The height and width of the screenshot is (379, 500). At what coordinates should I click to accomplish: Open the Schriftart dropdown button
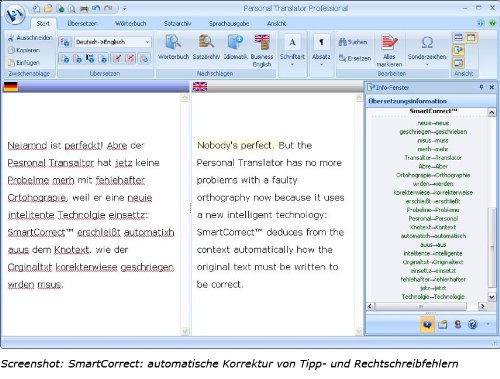(x=292, y=50)
